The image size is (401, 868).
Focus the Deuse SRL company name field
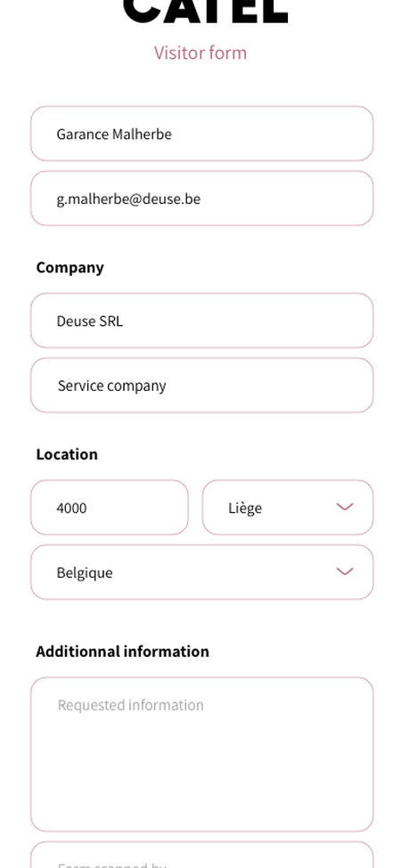tap(201, 320)
